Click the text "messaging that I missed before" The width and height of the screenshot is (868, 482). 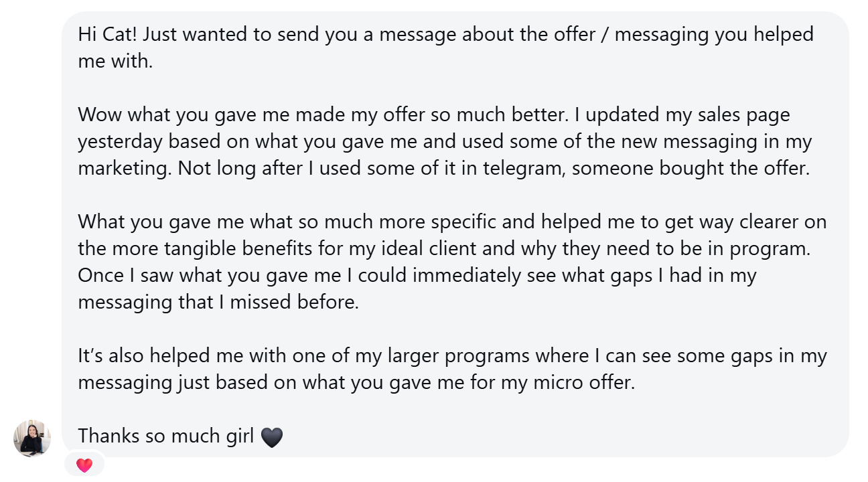(x=218, y=302)
